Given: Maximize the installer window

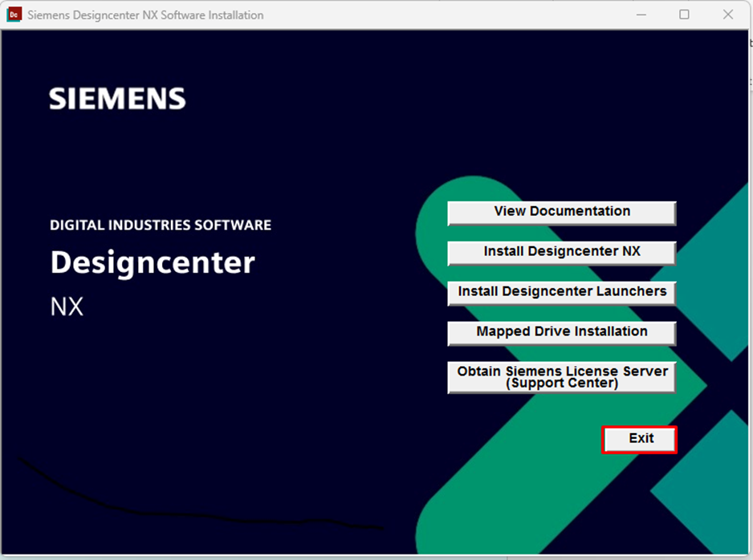Looking at the screenshot, I should pyautogui.click(x=684, y=14).
